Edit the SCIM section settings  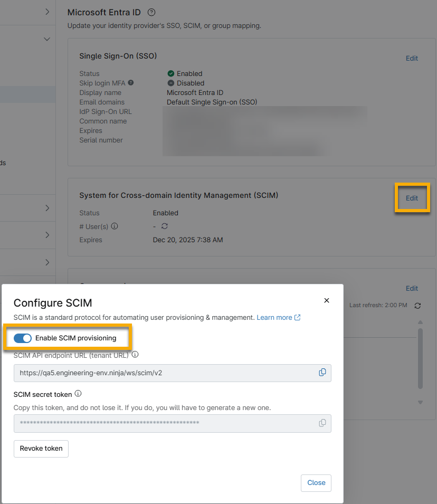(x=412, y=198)
